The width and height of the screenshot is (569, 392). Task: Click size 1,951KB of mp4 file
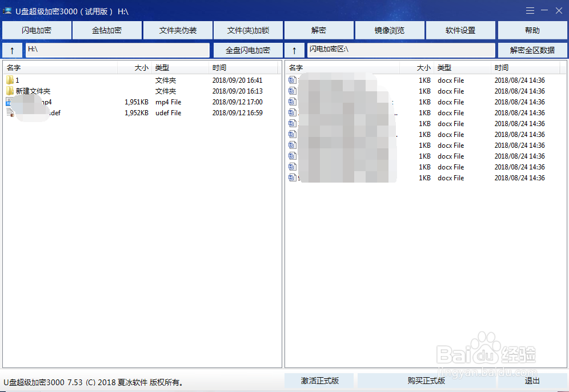click(x=137, y=102)
